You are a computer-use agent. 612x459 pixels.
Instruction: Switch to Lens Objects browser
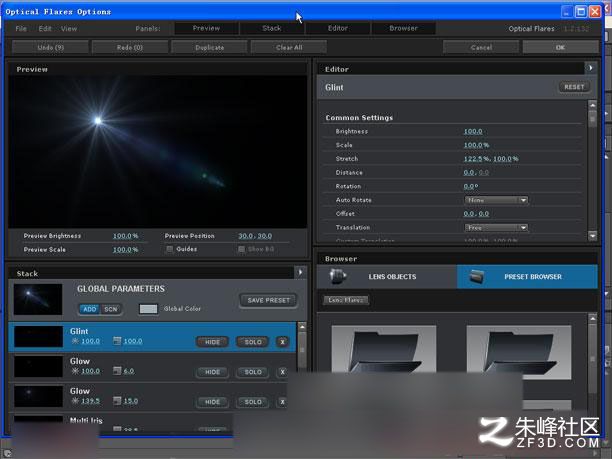pyautogui.click(x=386, y=276)
